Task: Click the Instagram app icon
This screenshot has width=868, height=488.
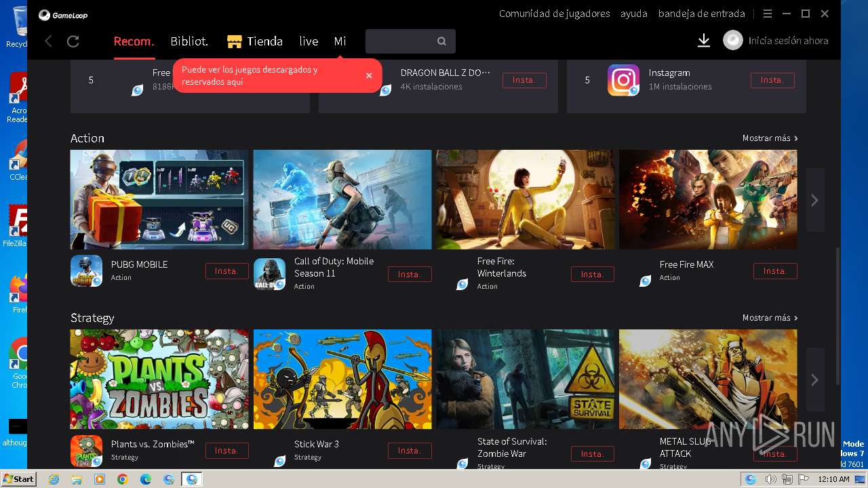Action: [x=623, y=80]
